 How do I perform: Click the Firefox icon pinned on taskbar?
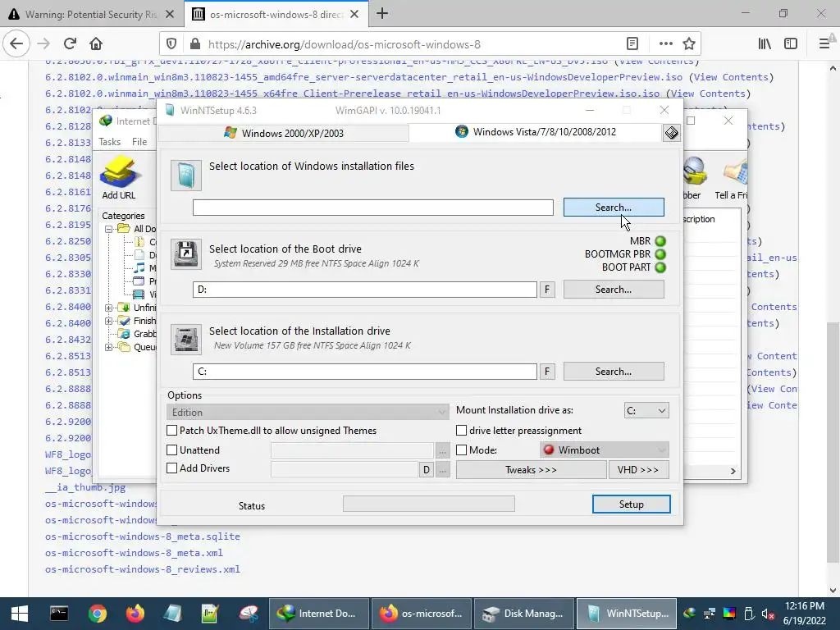tap(135, 614)
